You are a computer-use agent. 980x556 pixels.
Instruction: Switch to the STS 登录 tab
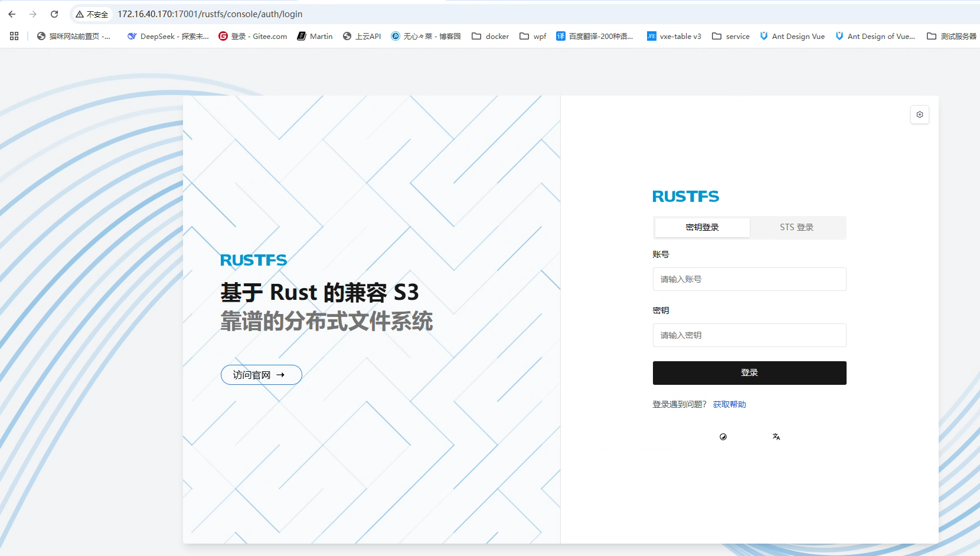click(797, 227)
